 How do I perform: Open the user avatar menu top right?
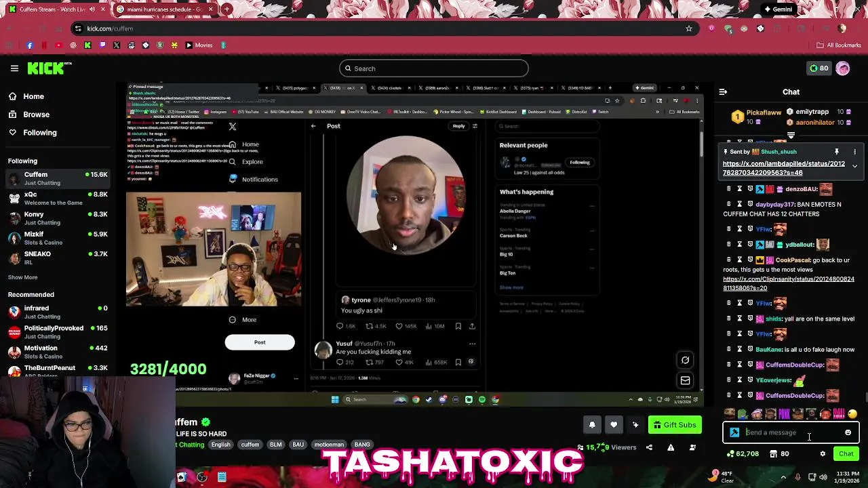click(843, 68)
